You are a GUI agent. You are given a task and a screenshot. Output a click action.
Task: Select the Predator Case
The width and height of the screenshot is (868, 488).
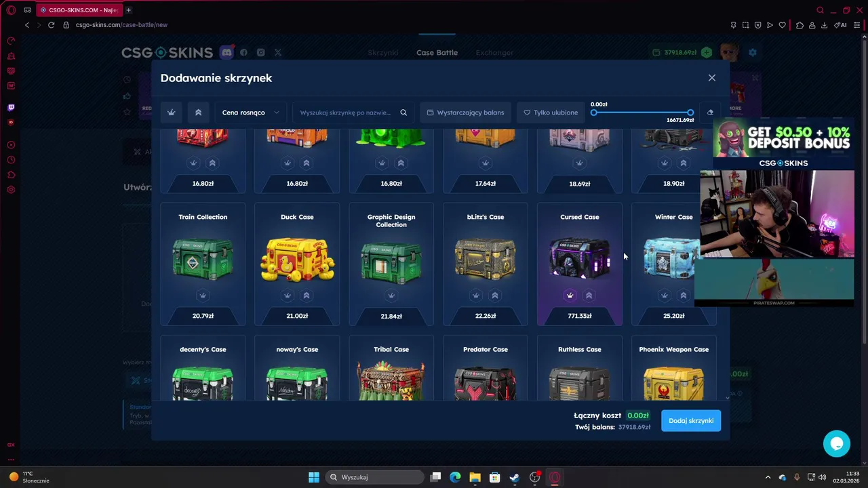pyautogui.click(x=486, y=369)
